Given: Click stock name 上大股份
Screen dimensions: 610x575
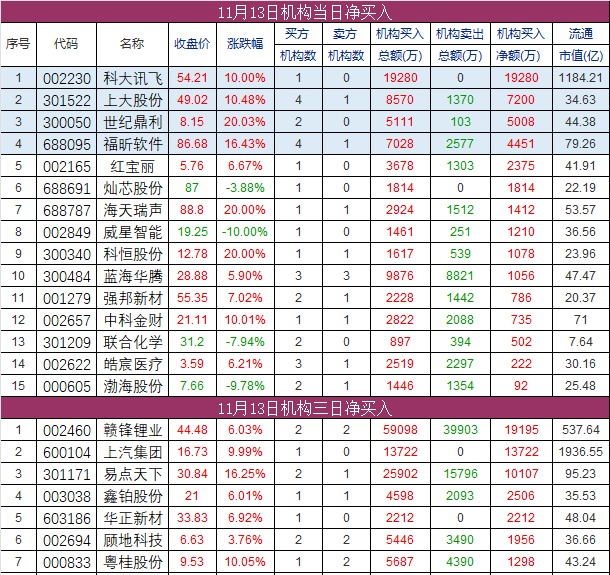Looking at the screenshot, I should tap(133, 100).
